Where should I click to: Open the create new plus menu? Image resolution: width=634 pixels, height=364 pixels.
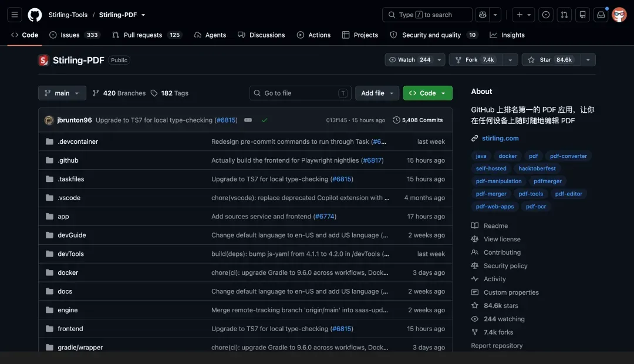pos(523,15)
